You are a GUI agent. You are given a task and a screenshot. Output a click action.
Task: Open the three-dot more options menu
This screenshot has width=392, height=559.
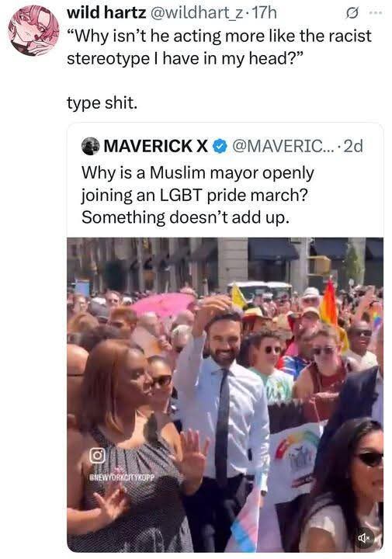(x=376, y=13)
